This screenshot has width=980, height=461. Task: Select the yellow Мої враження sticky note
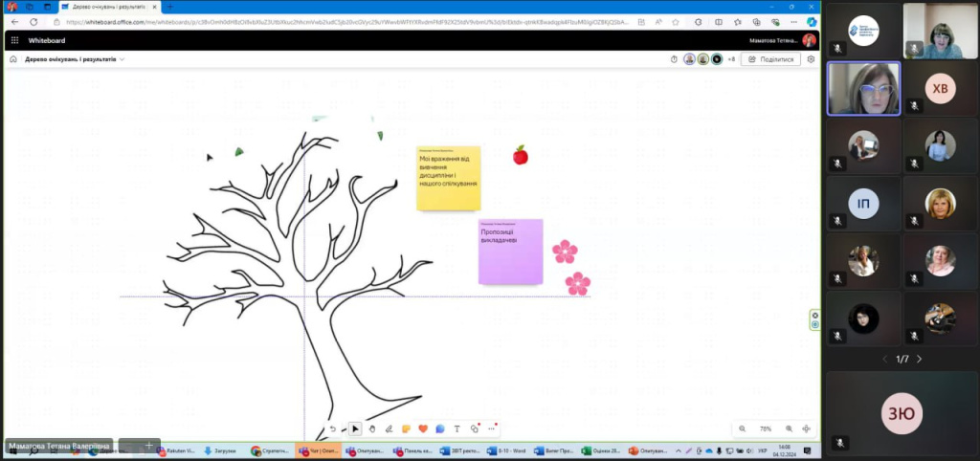point(449,178)
